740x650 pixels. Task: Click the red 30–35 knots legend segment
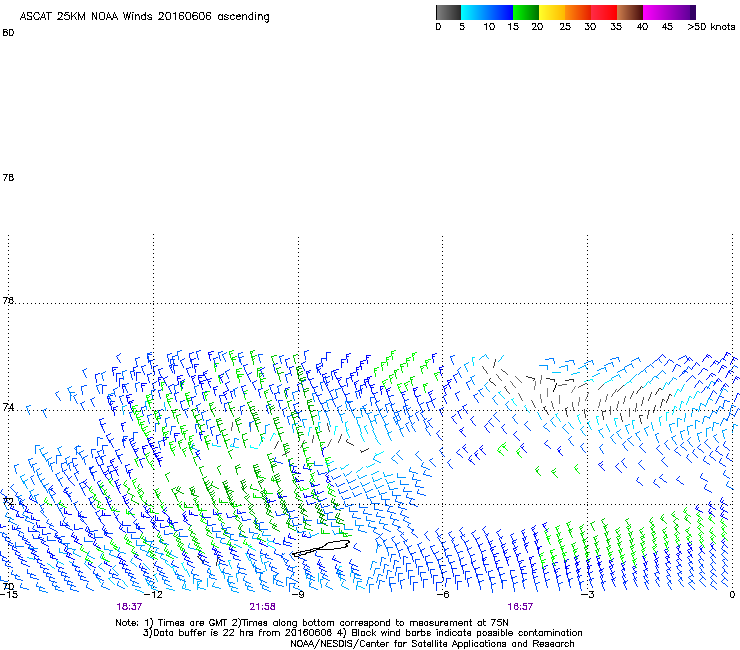(604, 12)
